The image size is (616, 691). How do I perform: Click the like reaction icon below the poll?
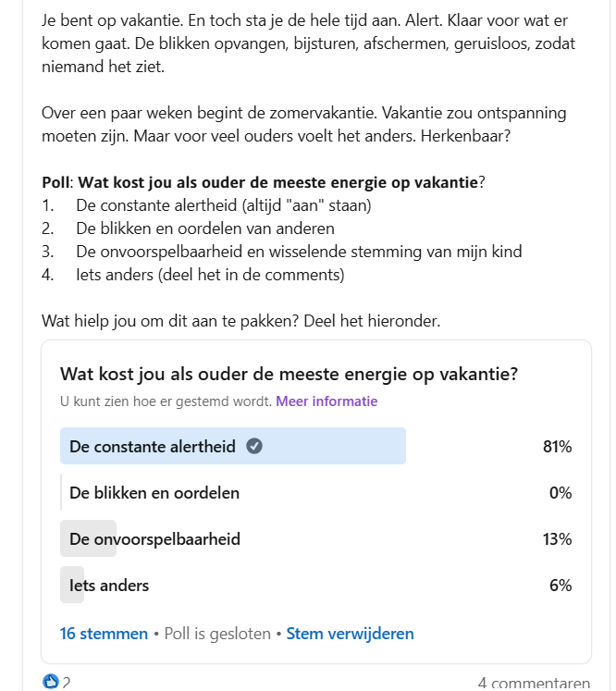pos(51,682)
